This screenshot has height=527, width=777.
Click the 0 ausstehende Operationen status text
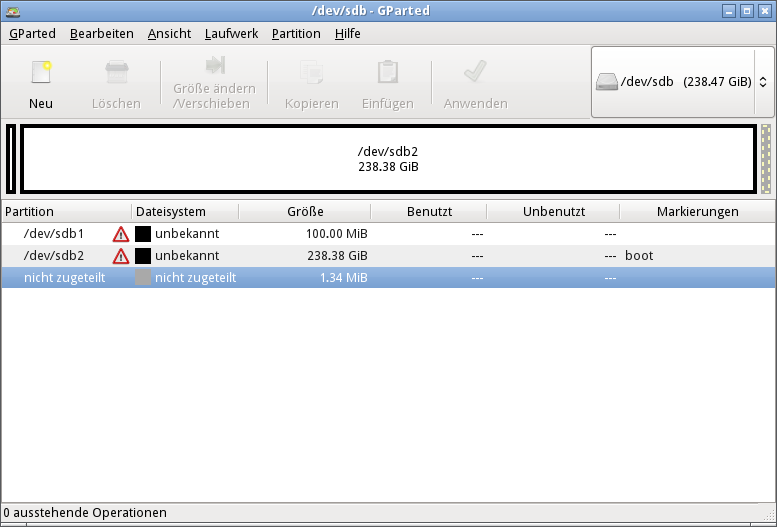tap(85, 513)
